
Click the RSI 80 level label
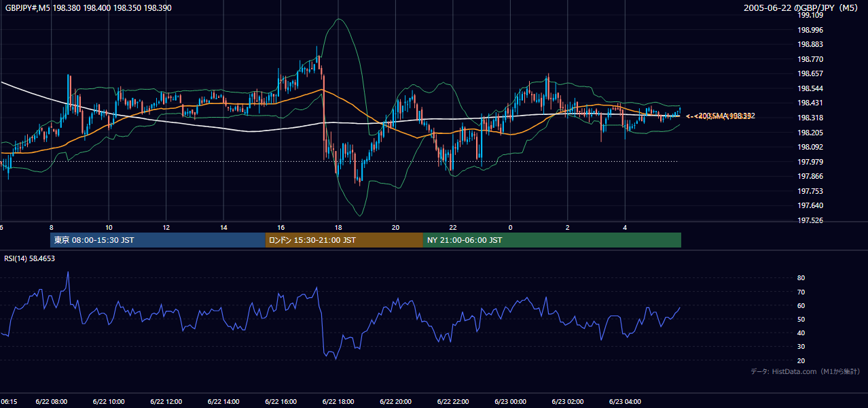801,278
